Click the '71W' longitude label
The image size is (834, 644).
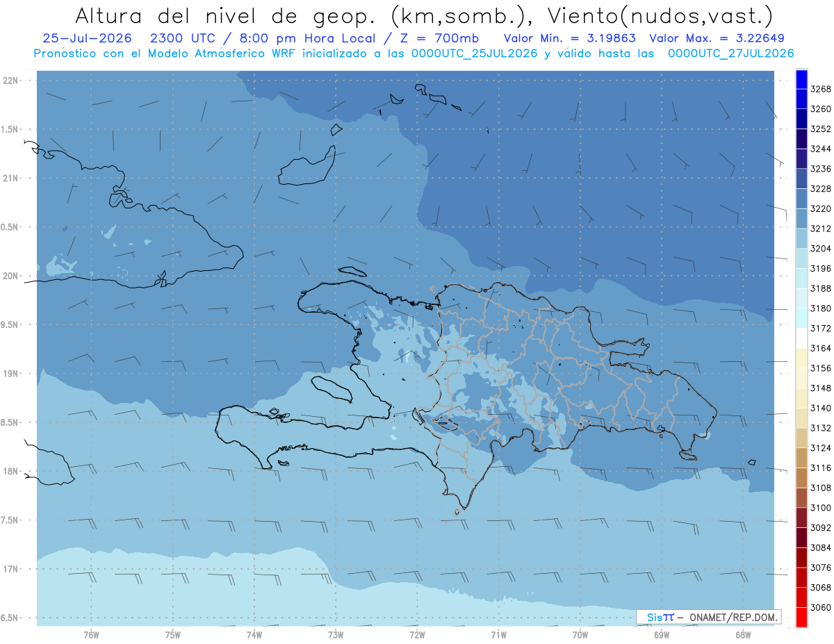point(498,634)
